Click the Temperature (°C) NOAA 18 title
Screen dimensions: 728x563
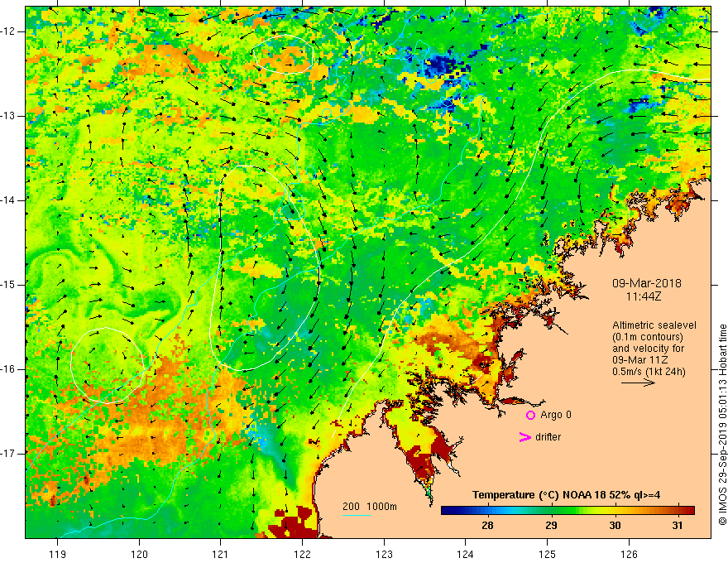[566, 495]
